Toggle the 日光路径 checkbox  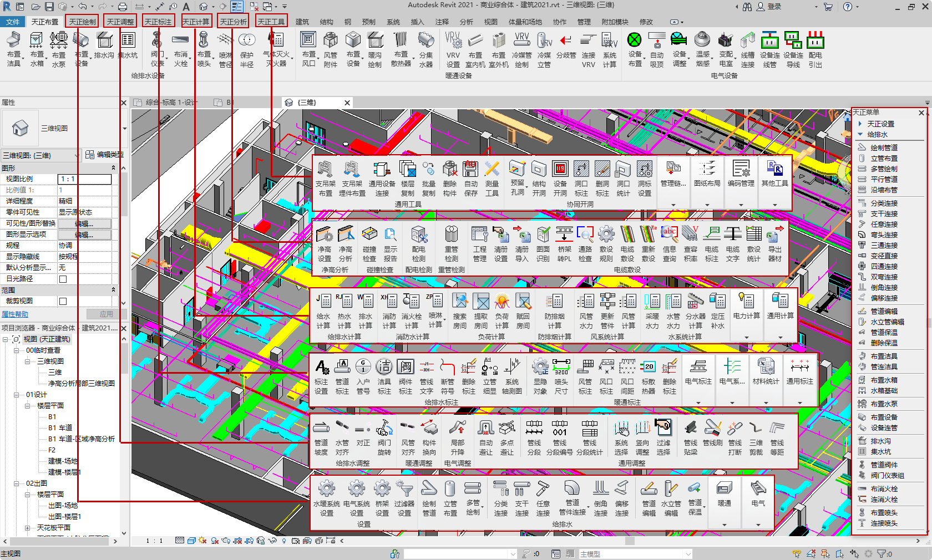[63, 279]
